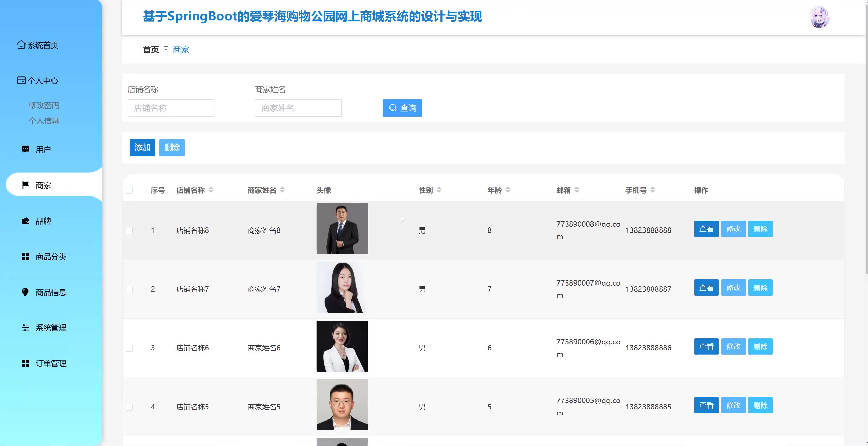The image size is (868, 446).
Task: Select the checkbox for row 店铺名称6
Action: (129, 348)
